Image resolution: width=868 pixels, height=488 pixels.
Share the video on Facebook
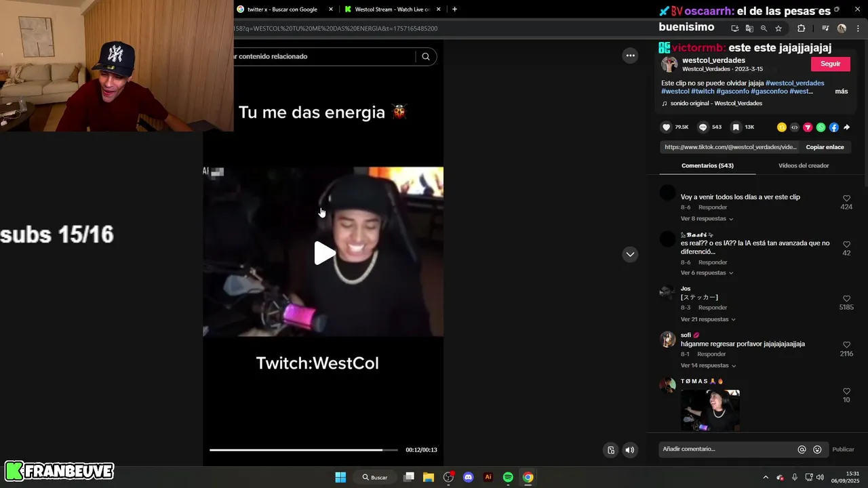[834, 127]
